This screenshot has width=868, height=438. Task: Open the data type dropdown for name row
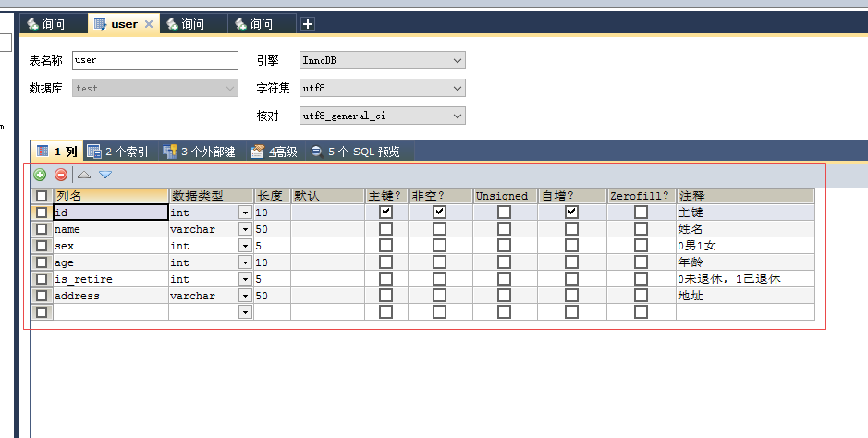[245, 229]
